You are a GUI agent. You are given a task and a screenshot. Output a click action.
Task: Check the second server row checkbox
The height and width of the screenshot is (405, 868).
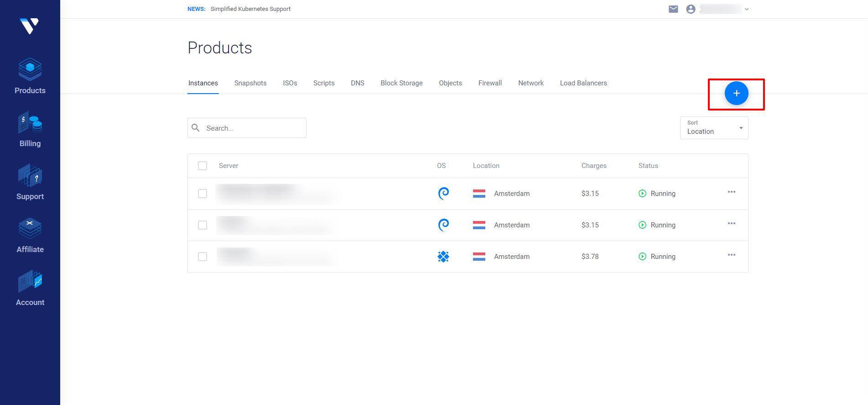click(x=203, y=225)
